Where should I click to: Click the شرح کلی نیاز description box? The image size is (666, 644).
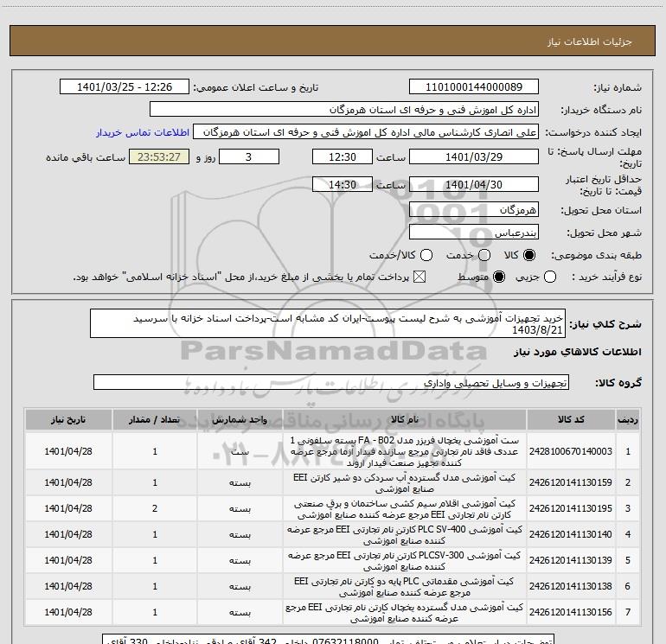pyautogui.click(x=328, y=323)
